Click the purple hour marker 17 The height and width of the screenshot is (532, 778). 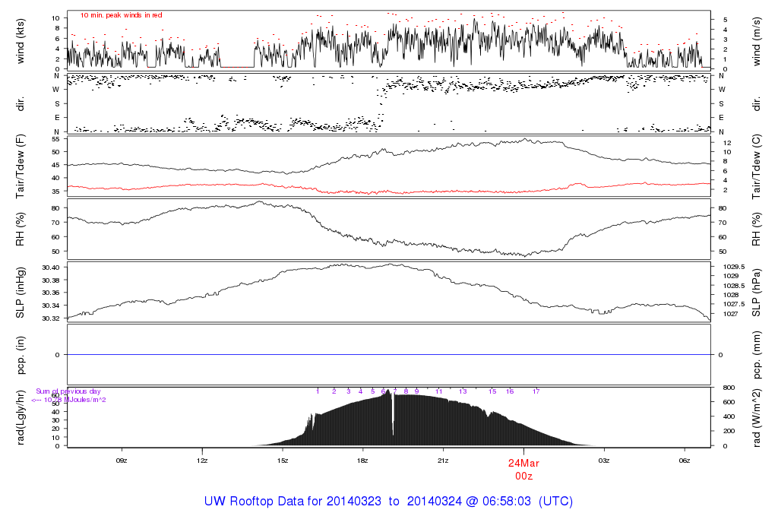(x=536, y=391)
